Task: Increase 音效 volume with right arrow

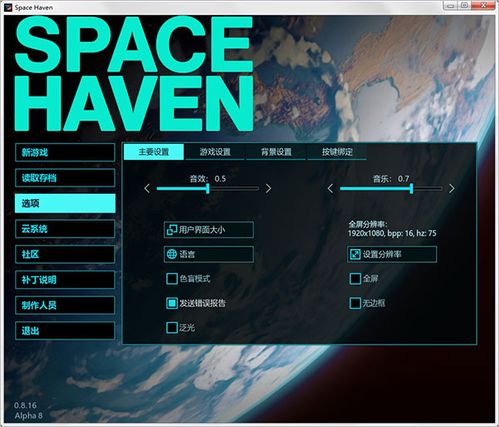Action: [268, 189]
